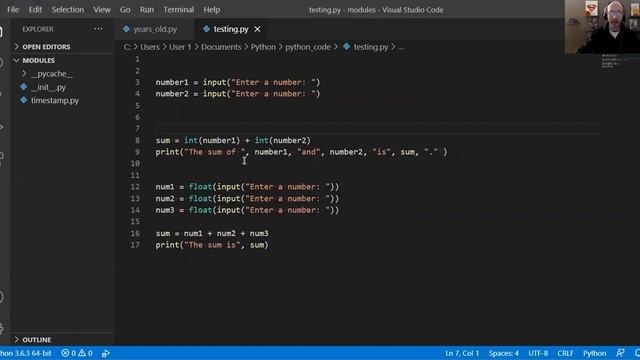The width and height of the screenshot is (640, 360).
Task: Click on the empty line 7 in editor
Action: [x=377, y=129]
